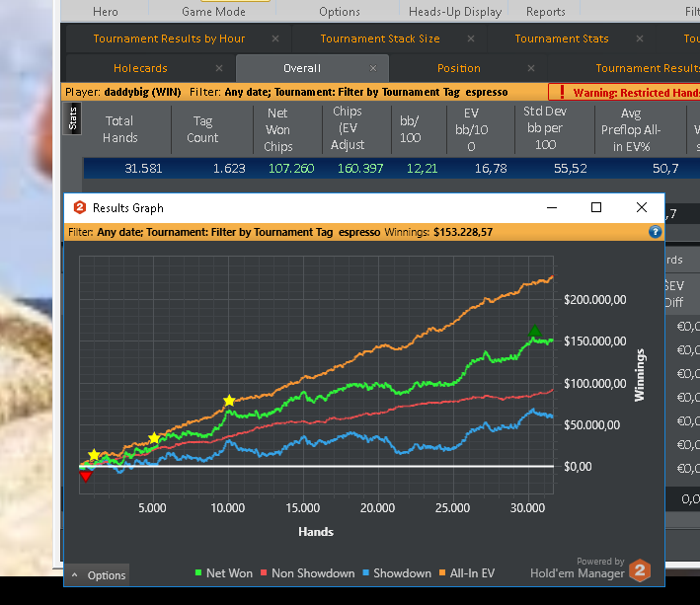
Task: Click the orange All-In EV legend swatch
Action: (x=442, y=572)
